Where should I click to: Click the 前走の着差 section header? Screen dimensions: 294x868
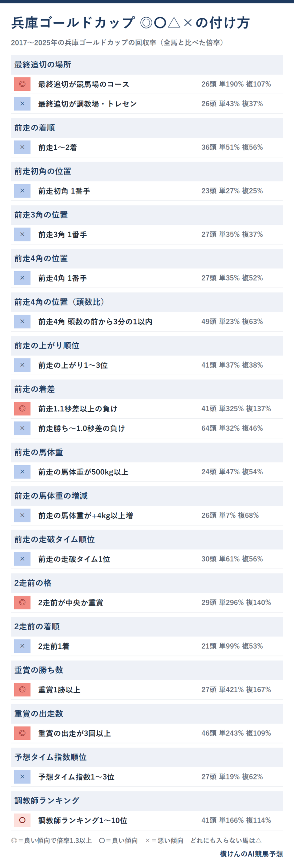[x=147, y=389]
